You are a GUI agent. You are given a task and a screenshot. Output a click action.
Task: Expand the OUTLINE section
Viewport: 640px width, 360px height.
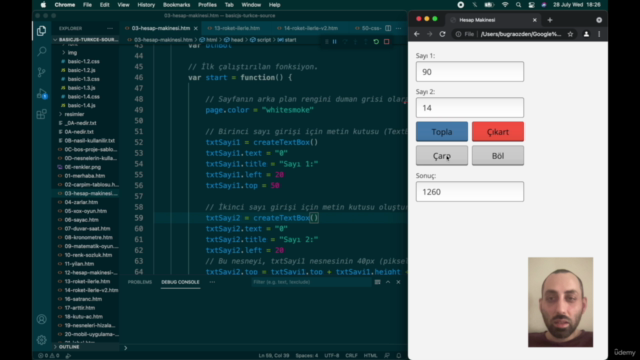pos(69,347)
